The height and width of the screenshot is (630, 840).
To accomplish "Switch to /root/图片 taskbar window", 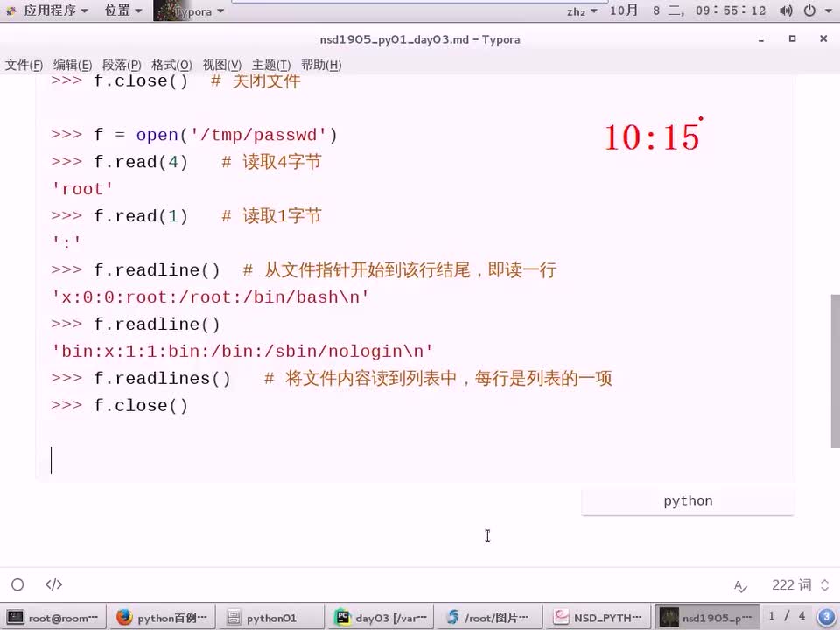I will point(489,618).
